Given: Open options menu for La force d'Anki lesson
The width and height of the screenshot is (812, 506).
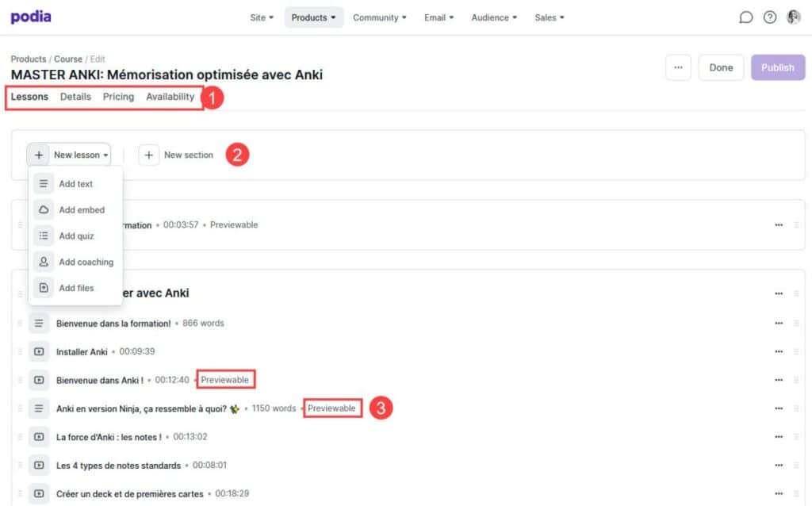Looking at the screenshot, I should 779,437.
